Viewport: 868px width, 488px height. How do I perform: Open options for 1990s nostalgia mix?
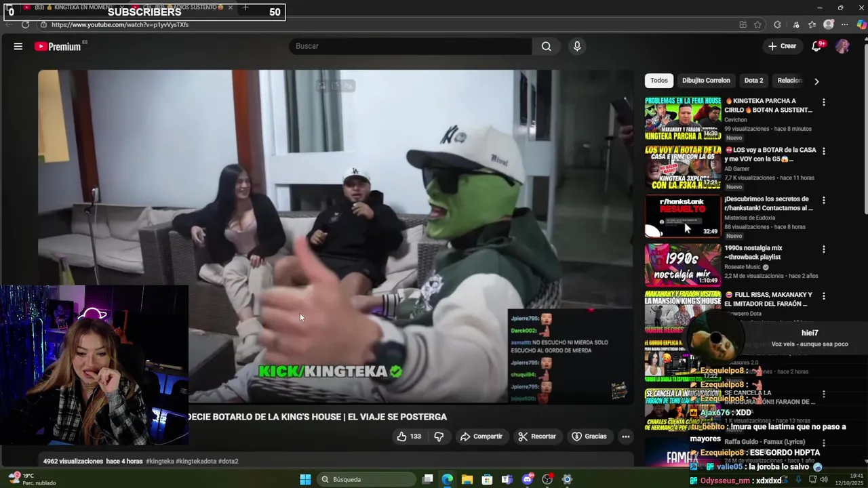click(824, 249)
